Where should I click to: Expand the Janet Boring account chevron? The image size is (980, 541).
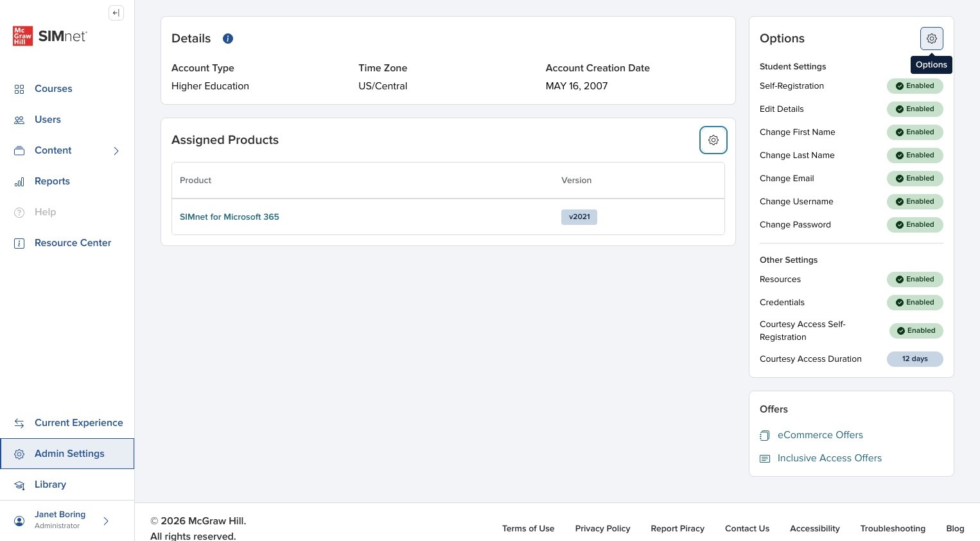click(106, 521)
